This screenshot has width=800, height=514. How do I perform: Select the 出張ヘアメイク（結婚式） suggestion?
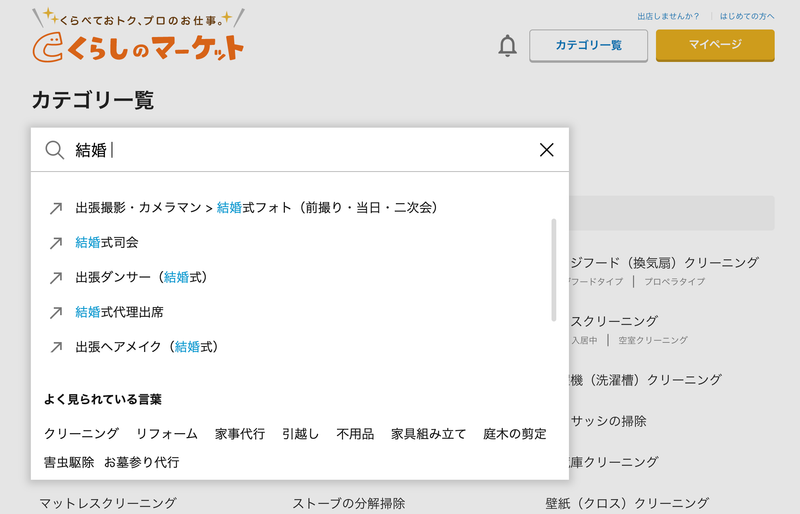point(147,347)
